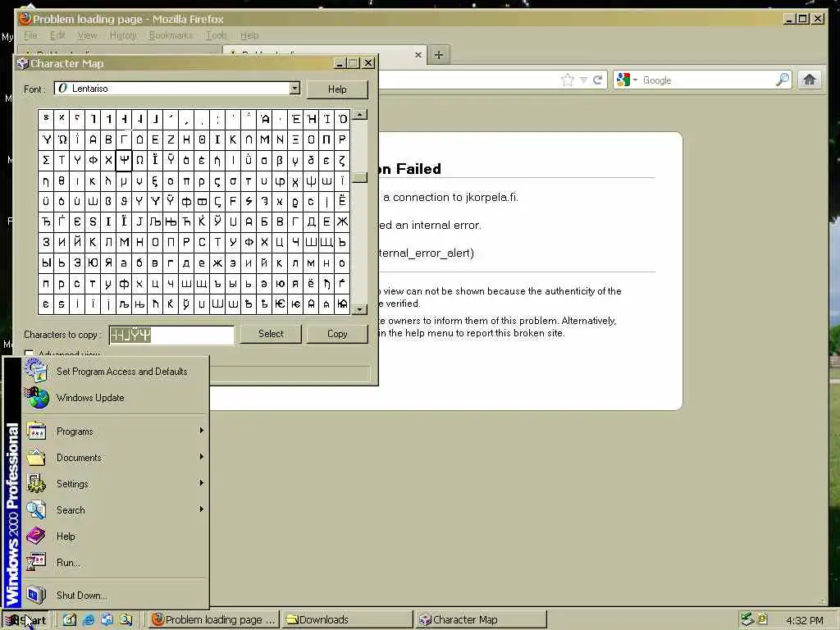Click the clock showing 4:32 PM
Viewport: 840px width, 630px height.
(804, 620)
